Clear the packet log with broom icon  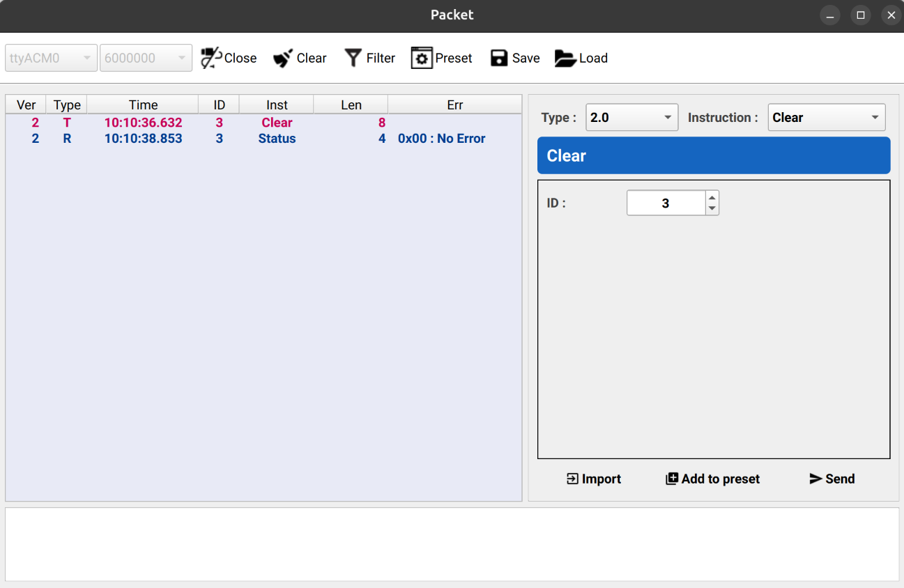click(x=283, y=59)
